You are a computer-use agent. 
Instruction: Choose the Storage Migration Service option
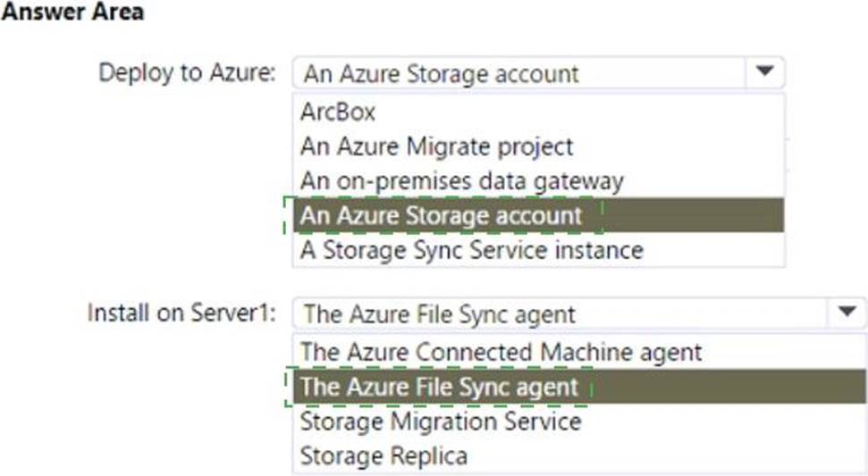441,421
